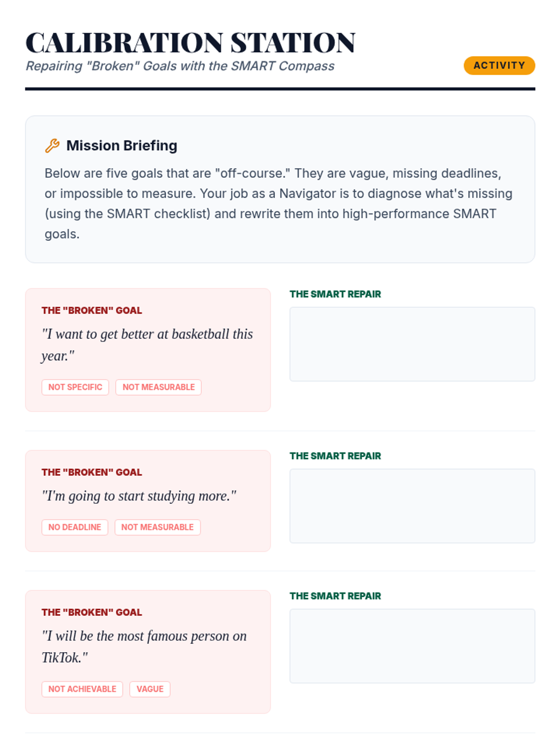Screen dimensions: 560x747
Task: Click the TikTok famous broken goal quote
Action: 144,647
